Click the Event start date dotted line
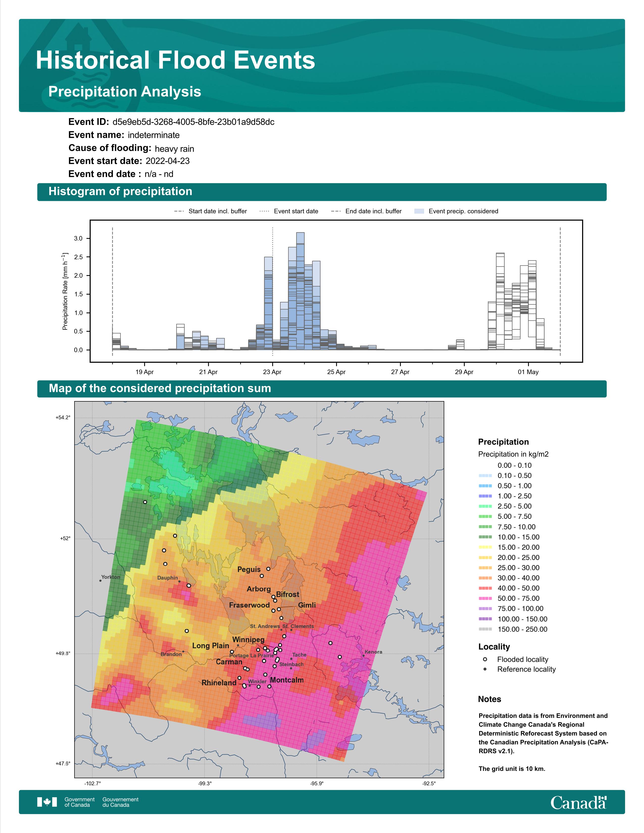The width and height of the screenshot is (644, 833). coord(273,291)
